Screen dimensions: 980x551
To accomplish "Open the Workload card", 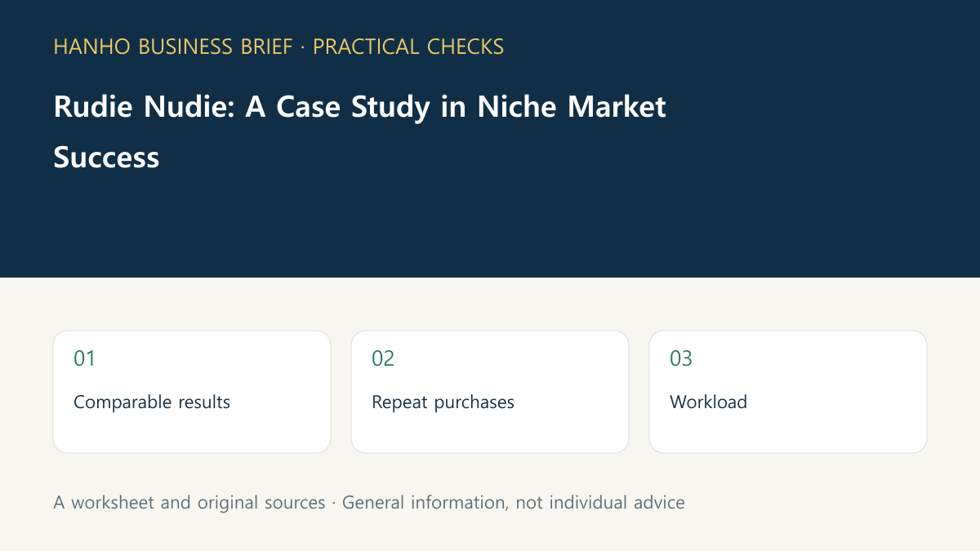I will pos(788,392).
